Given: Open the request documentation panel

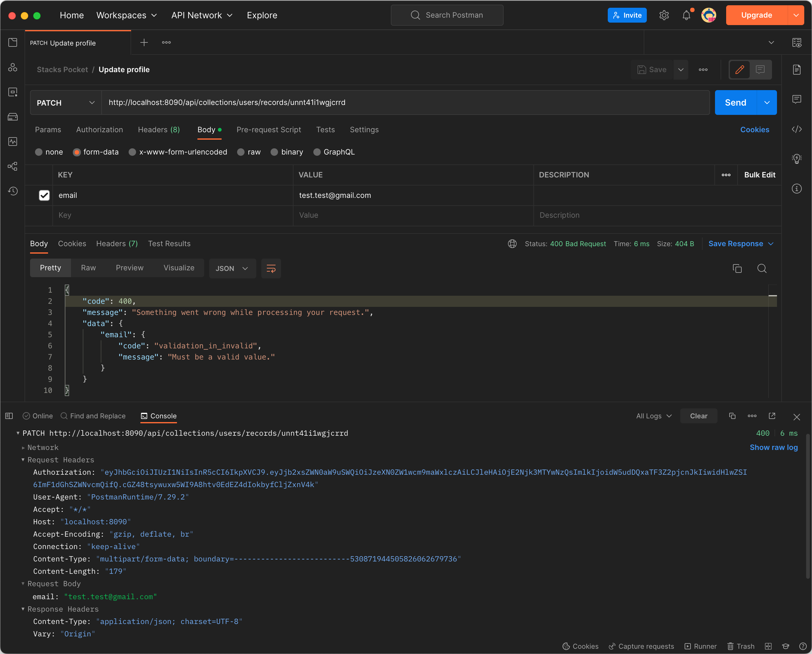Looking at the screenshot, I should click(797, 69).
